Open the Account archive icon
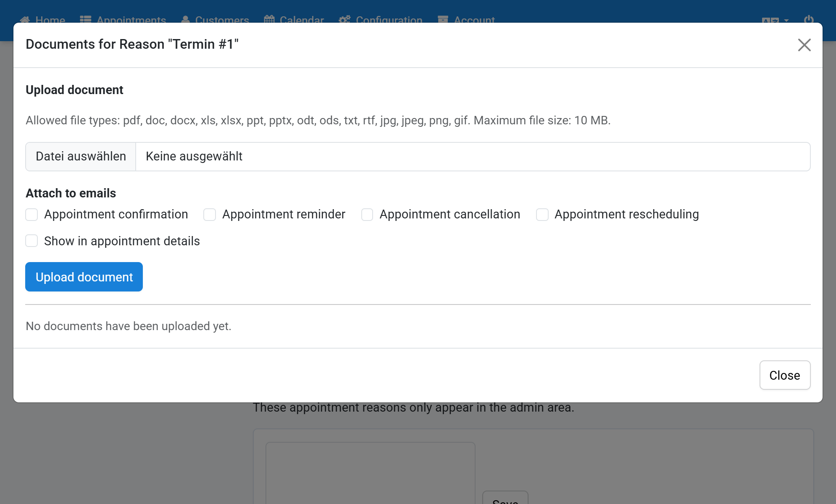Screen dimensions: 836x504 pos(443,20)
